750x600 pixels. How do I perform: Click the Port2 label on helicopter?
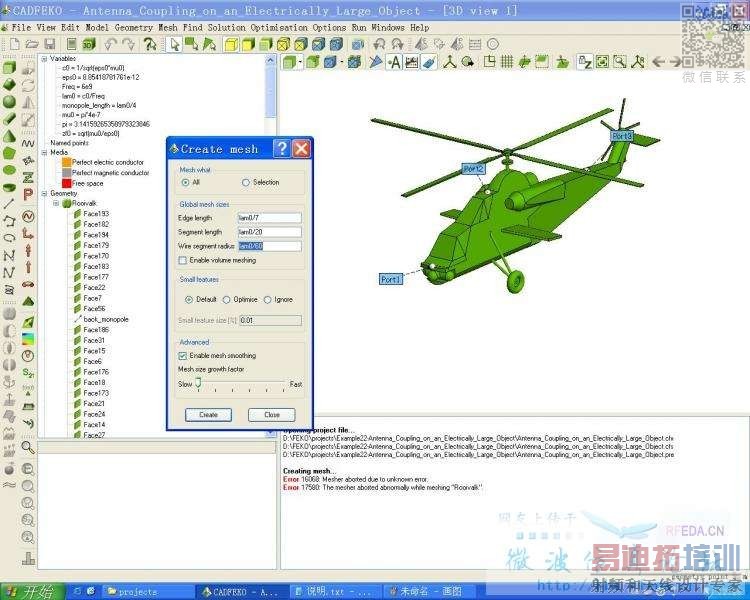(474, 169)
